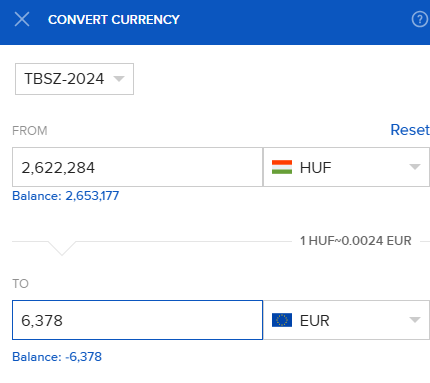Click the downward conversion direction arrow
The height and width of the screenshot is (383, 430).
[62, 248]
